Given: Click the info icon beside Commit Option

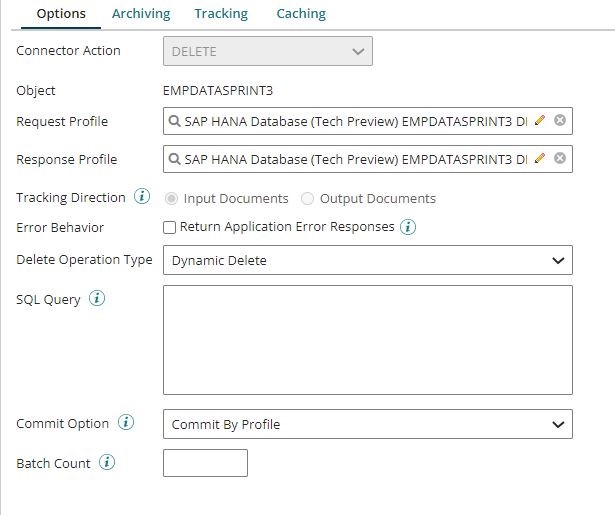Looking at the screenshot, I should tap(126, 423).
